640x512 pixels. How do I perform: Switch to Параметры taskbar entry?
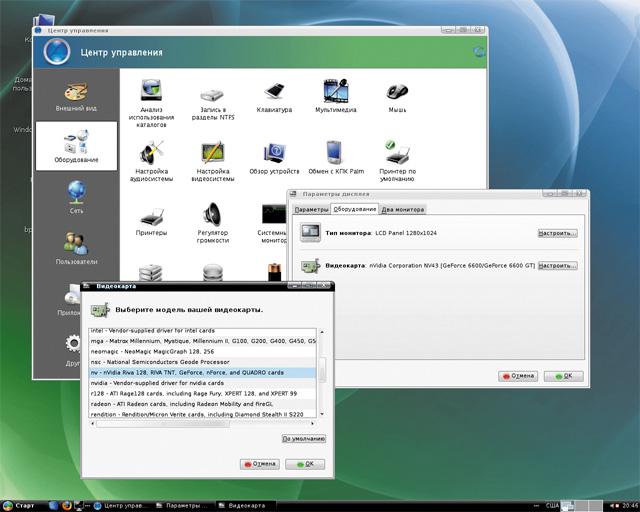[183, 506]
